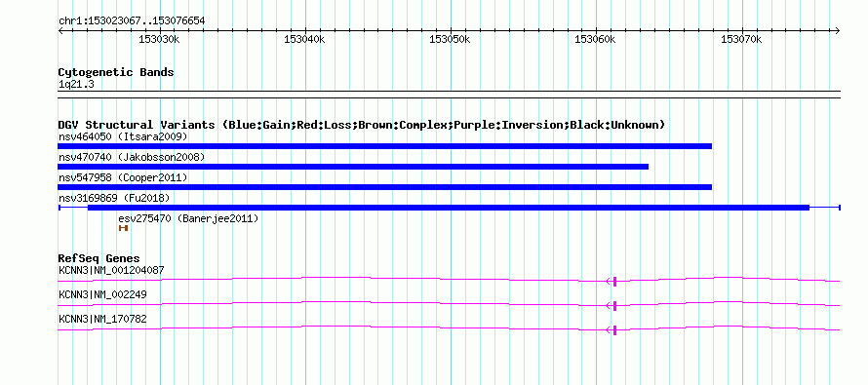
Task: Select the exon marker on KCNN3|NM_002249 track
Action: [614, 305]
